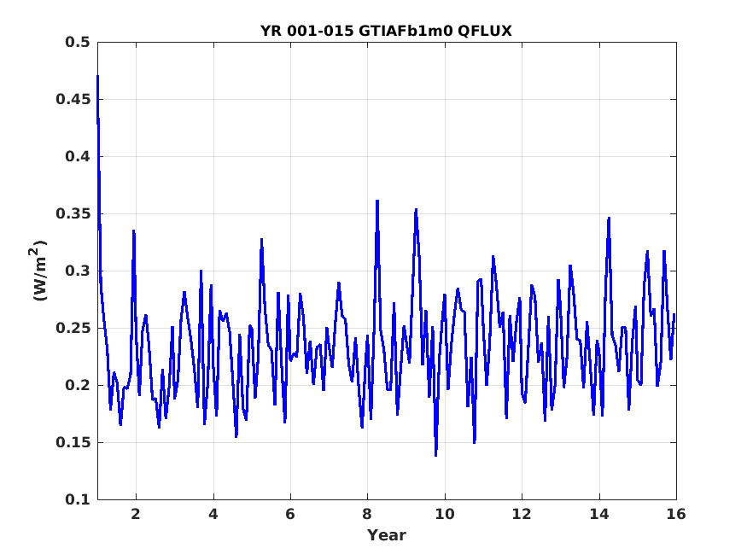Screen dimensions: 747x560
Task: Click the y-axis tick label '0.25'
Action: point(73,328)
